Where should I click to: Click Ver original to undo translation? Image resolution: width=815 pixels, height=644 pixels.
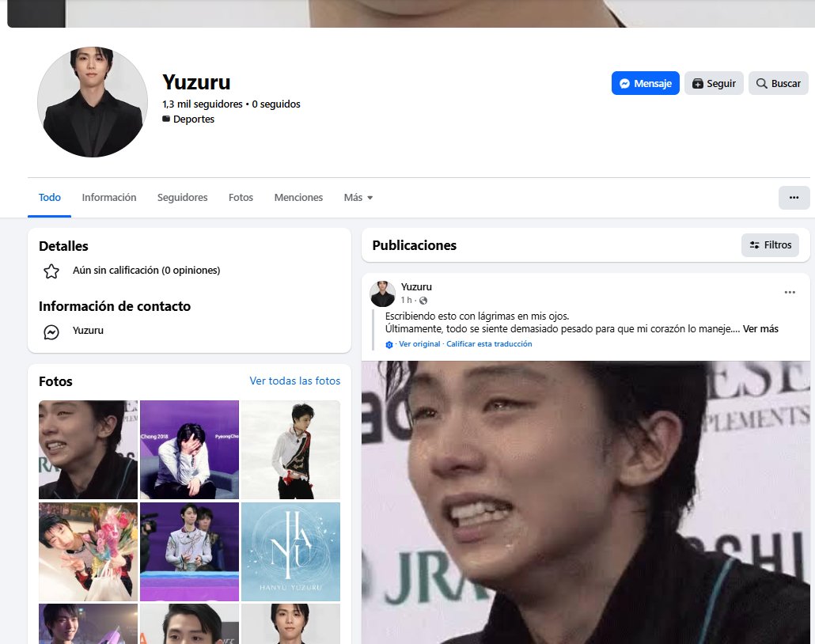pos(417,344)
